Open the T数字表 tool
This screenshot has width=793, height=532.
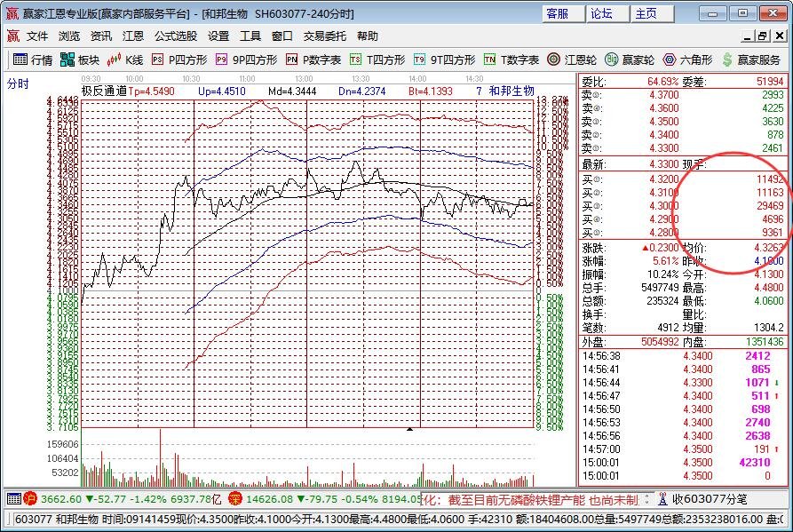pyautogui.click(x=511, y=60)
